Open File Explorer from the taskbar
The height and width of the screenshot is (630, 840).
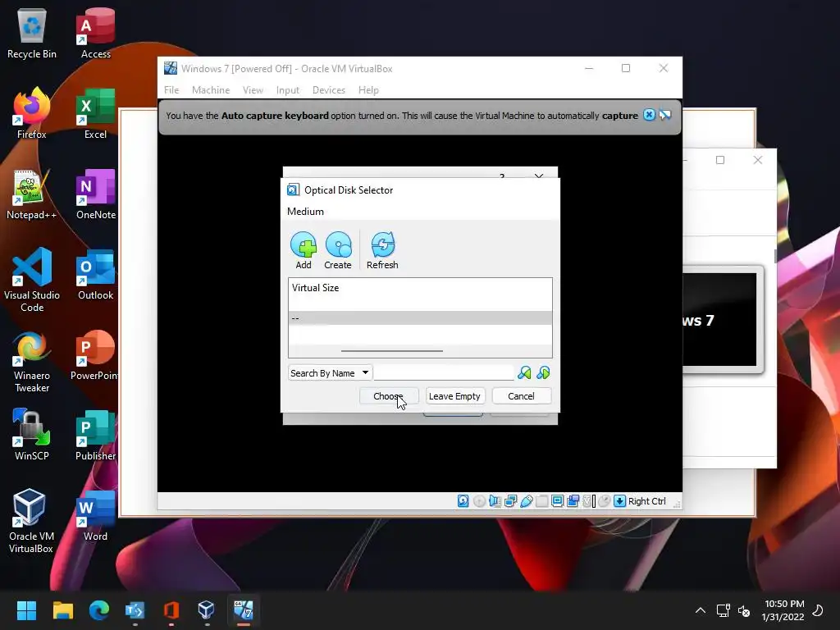pyautogui.click(x=62, y=610)
